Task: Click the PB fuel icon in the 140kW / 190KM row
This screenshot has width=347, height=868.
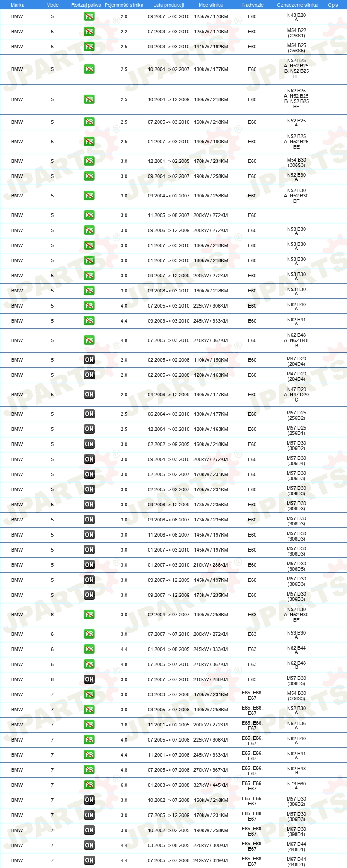Action: tap(89, 142)
